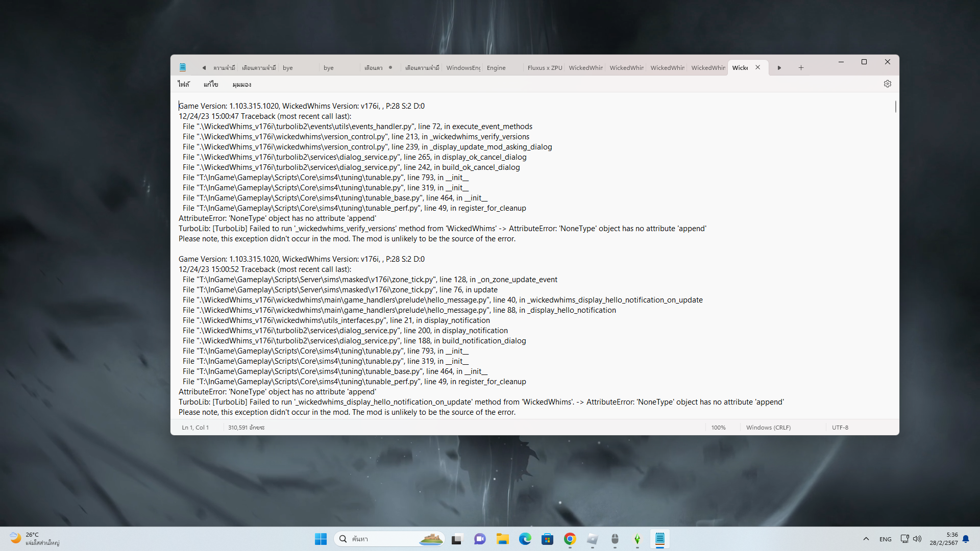Switch to the Roblox app on the taskbar
Image resolution: width=980 pixels, height=551 pixels.
pos(593,539)
